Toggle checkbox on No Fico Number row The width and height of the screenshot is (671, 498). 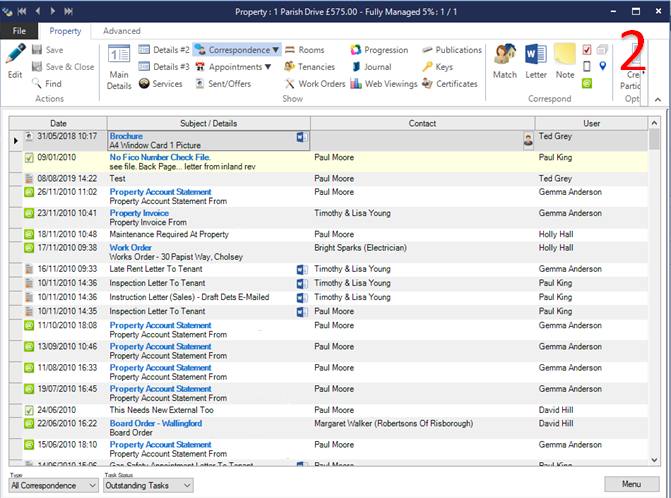click(29, 158)
